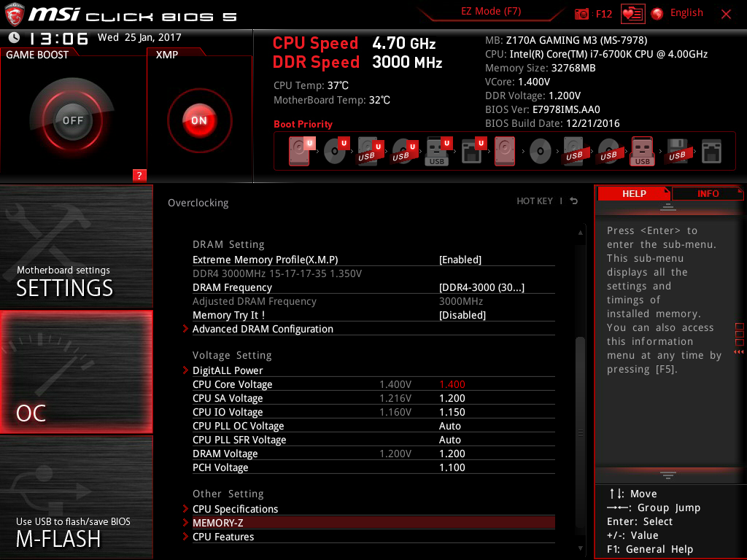The height and width of the screenshot is (560, 747).
Task: Select the UEFI USB CD/DVD boot icon
Action: coord(405,152)
